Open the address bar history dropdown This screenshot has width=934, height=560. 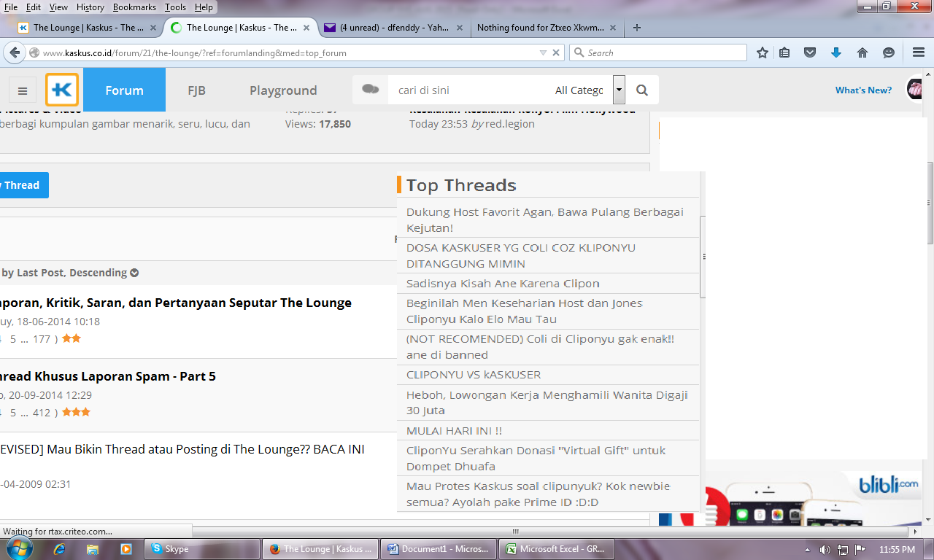[543, 52]
